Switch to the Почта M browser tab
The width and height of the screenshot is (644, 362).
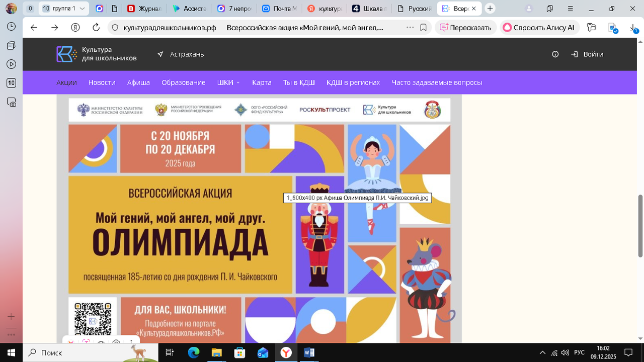(x=283, y=9)
